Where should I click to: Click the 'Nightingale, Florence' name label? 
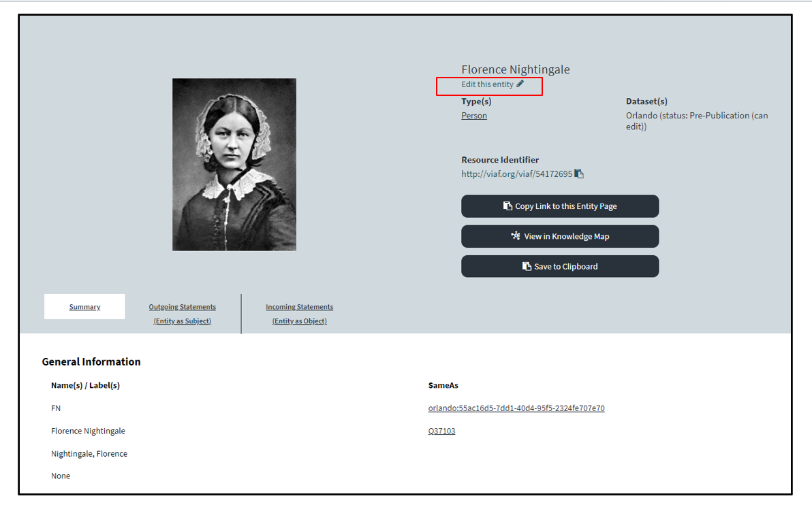(89, 453)
